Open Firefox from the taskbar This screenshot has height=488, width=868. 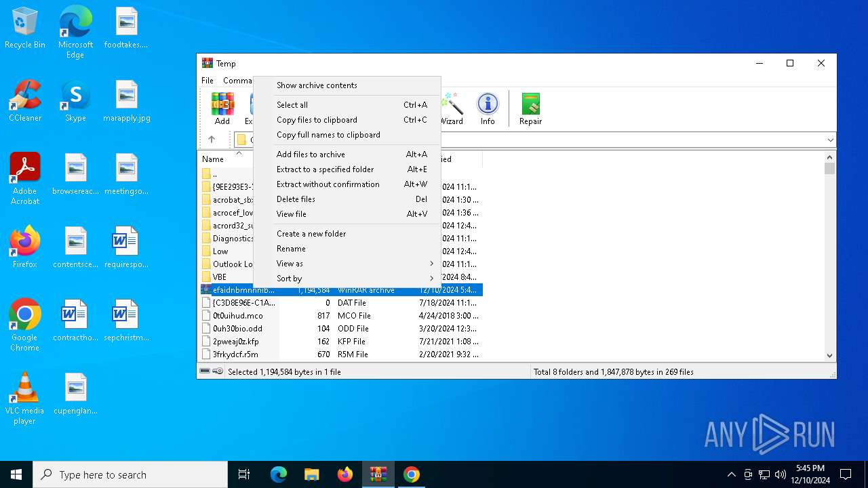coord(344,474)
